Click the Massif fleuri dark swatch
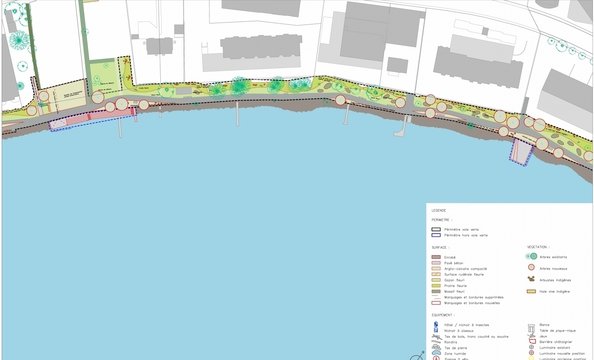The height and width of the screenshot is (360, 594). pyautogui.click(x=436, y=291)
